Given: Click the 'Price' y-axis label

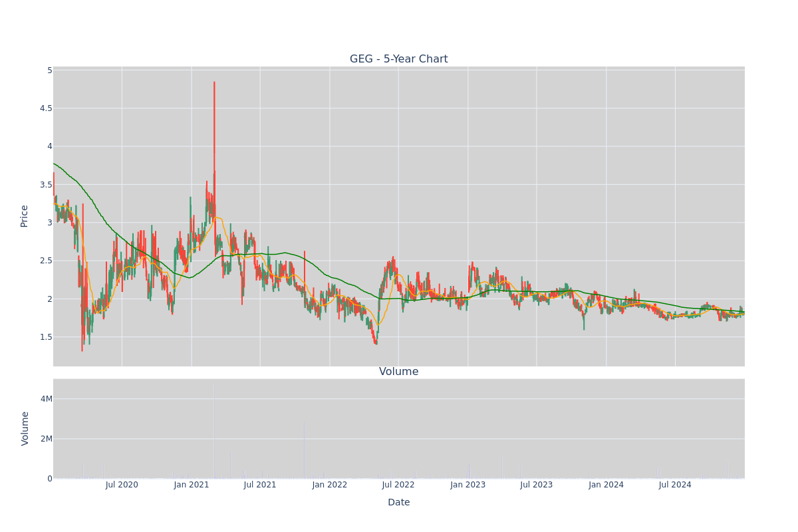Looking at the screenshot, I should (x=25, y=216).
